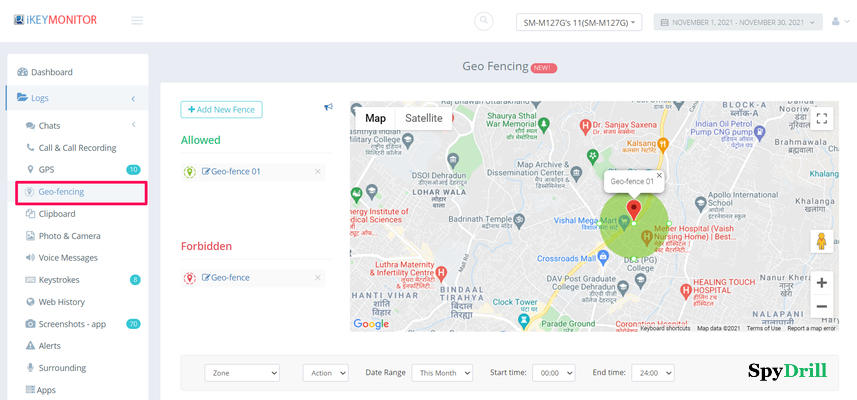857x400 pixels.
Task: Click the edit icon for Geo-fence 01
Action: tap(206, 172)
